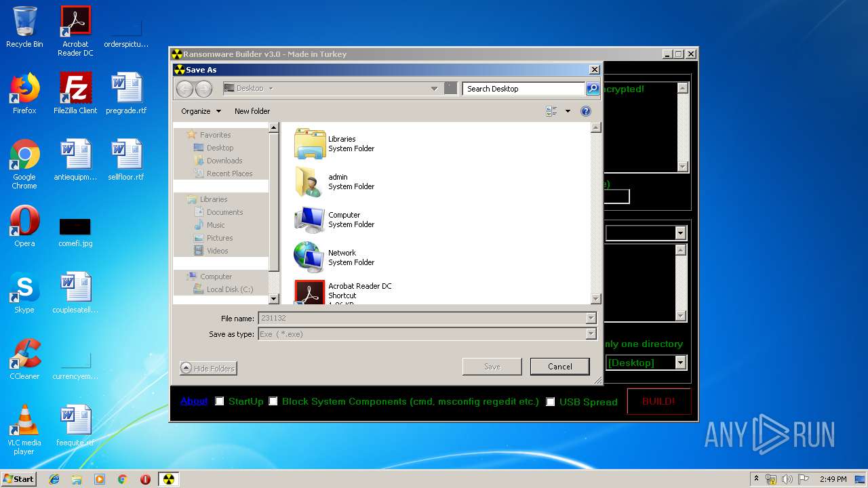This screenshot has width=868, height=488.
Task: Open CCleaner desktop shortcut
Action: pyautogui.click(x=24, y=359)
